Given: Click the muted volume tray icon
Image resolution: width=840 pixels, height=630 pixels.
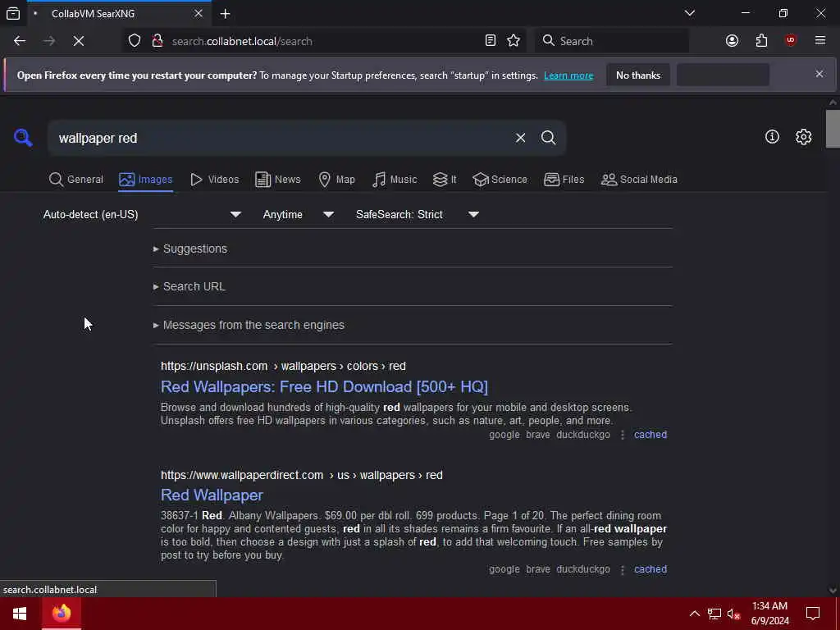Looking at the screenshot, I should coord(734,614).
